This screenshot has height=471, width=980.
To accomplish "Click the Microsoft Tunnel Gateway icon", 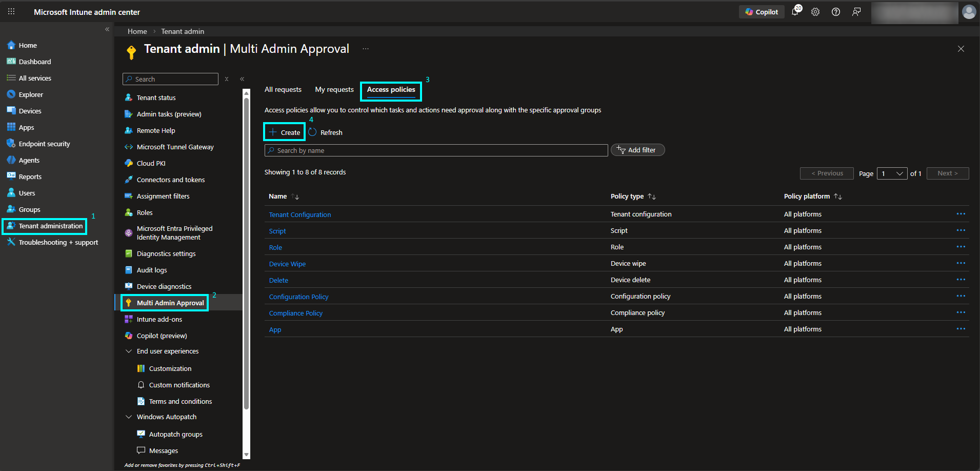I will point(129,147).
